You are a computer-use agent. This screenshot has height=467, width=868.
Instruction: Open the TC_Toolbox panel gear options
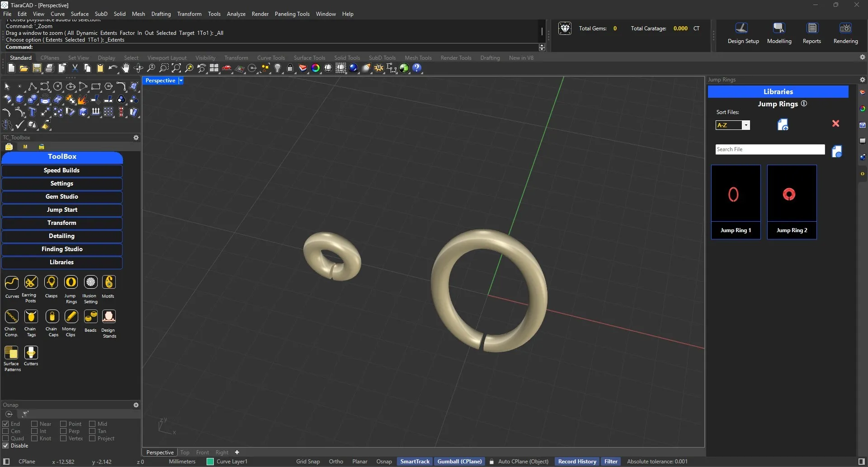pyautogui.click(x=136, y=138)
